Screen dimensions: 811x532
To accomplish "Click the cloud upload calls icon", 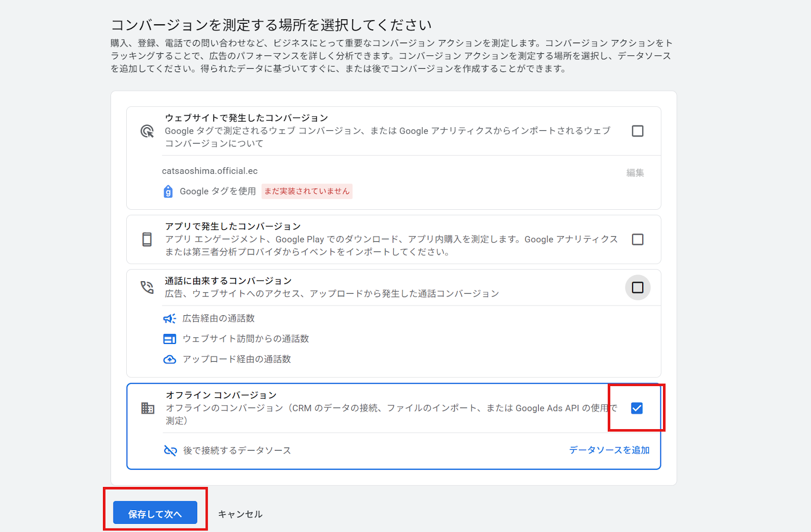I will click(169, 359).
